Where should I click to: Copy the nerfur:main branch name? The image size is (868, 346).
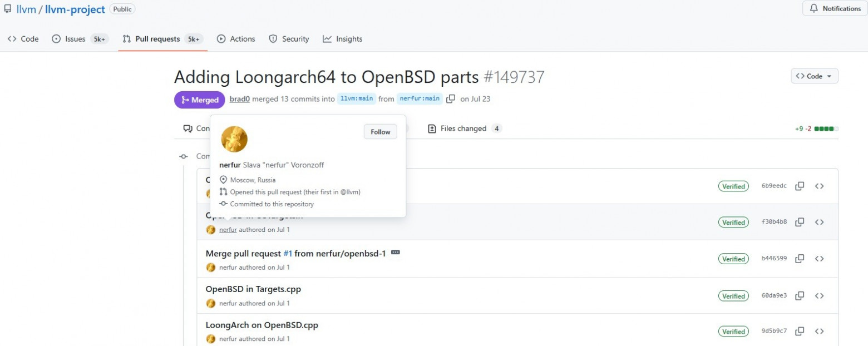pyautogui.click(x=451, y=98)
